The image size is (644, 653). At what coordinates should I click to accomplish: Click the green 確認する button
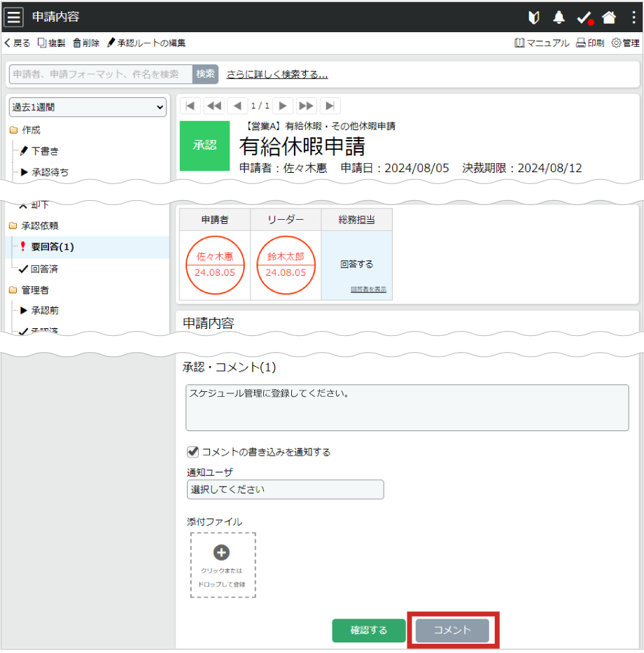coord(369,630)
